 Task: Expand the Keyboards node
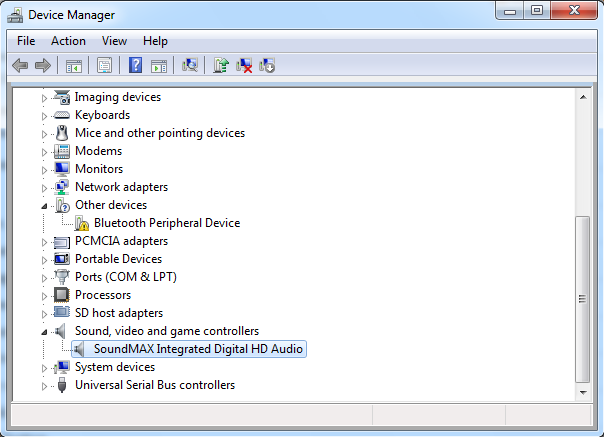[x=44, y=116]
